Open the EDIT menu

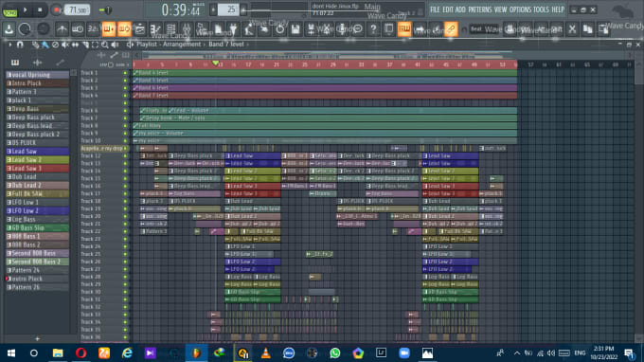point(448,9)
